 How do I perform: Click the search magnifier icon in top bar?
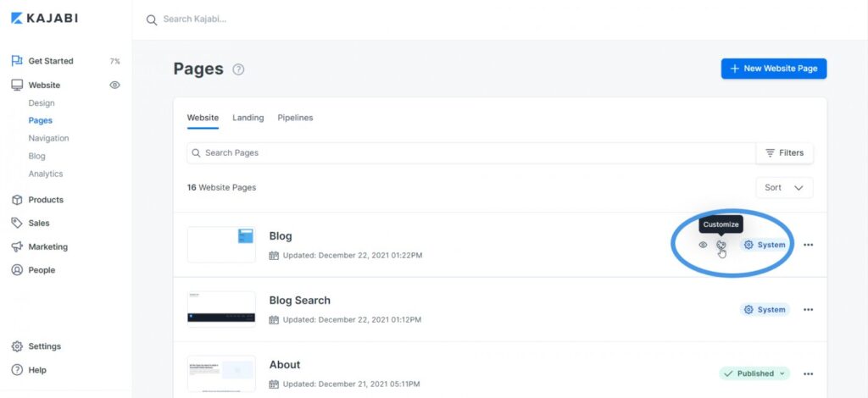point(151,20)
